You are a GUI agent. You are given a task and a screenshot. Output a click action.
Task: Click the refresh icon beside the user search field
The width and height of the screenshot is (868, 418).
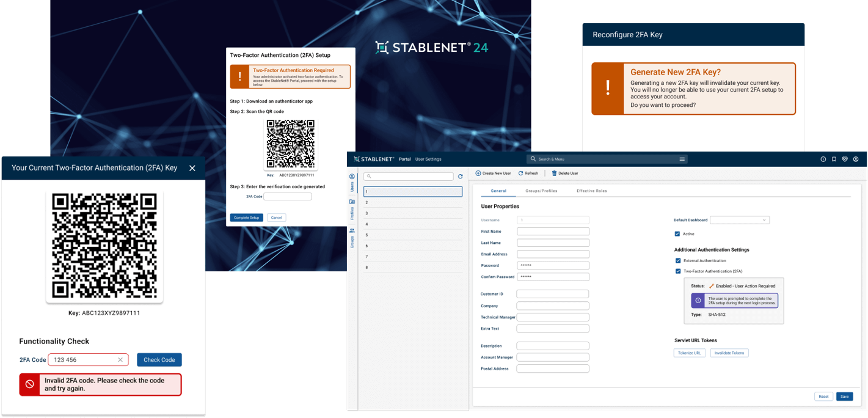461,177
